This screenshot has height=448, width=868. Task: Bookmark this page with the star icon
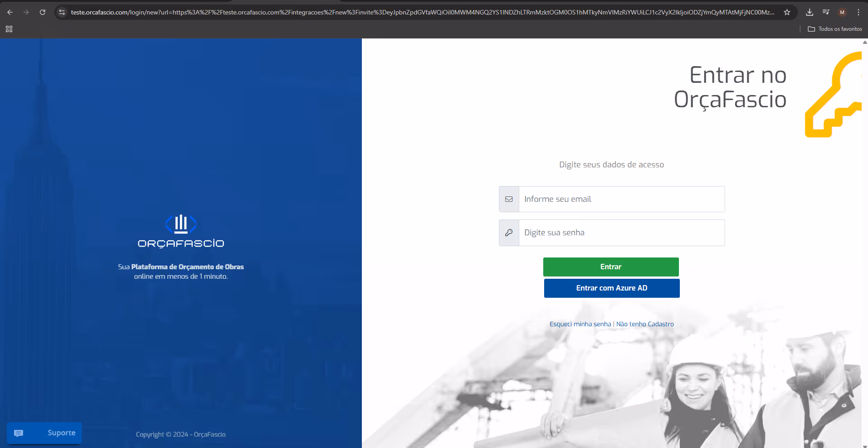point(787,12)
